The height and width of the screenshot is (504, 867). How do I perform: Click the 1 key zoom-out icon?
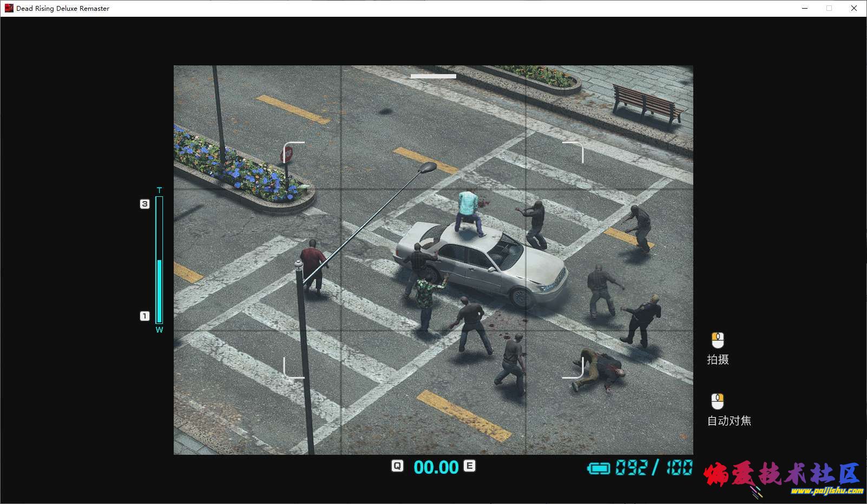pos(144,316)
